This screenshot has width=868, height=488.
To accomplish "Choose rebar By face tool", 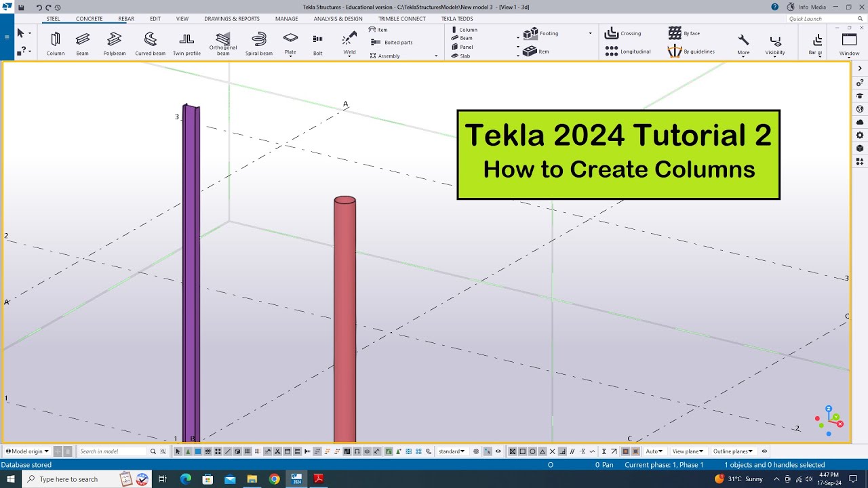I will pos(684,33).
